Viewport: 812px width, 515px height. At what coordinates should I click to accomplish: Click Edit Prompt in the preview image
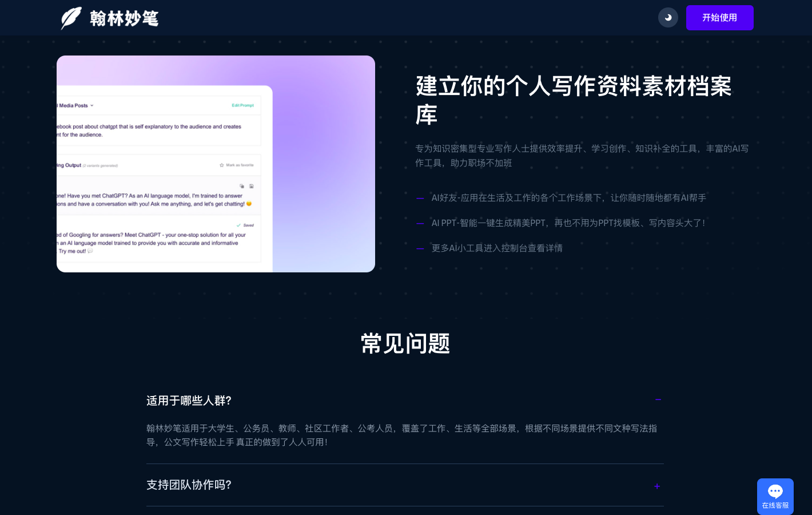click(x=242, y=105)
